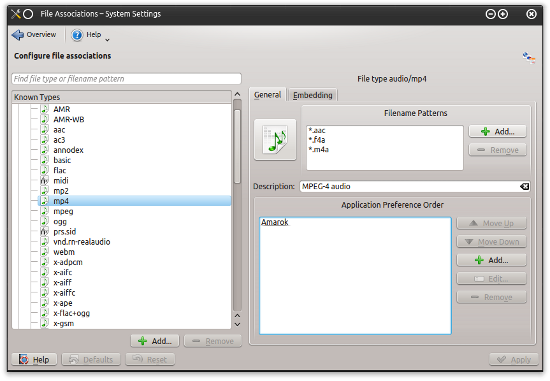Screen dimensions: 550x381
Task: Remove application from preference order
Action: coord(491,297)
